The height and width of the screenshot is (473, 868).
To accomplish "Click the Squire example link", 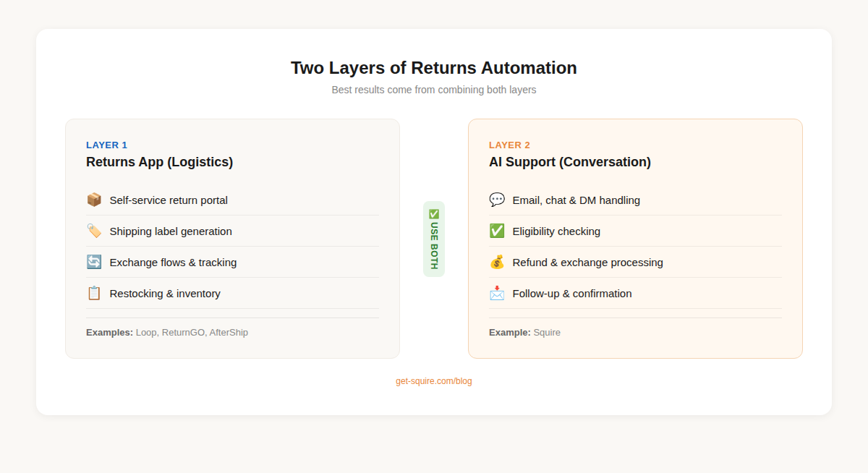I will pyautogui.click(x=547, y=332).
